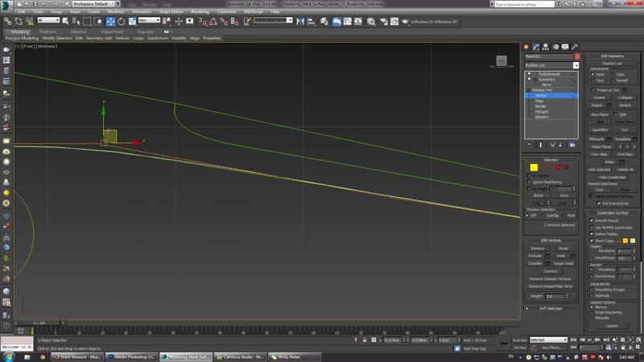The image size is (644, 362).
Task: Open the selection filter All dropdown
Action: tap(48, 20)
